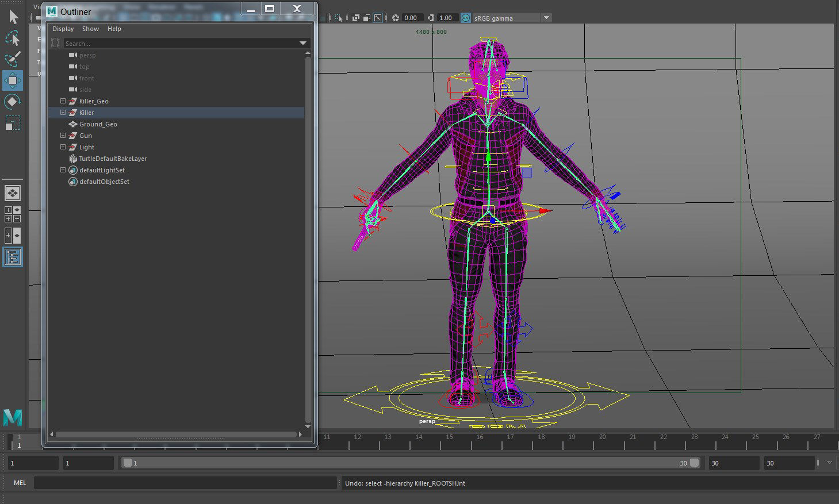839x504 pixels.
Task: Expand the Killer_Geo node
Action: coord(63,101)
